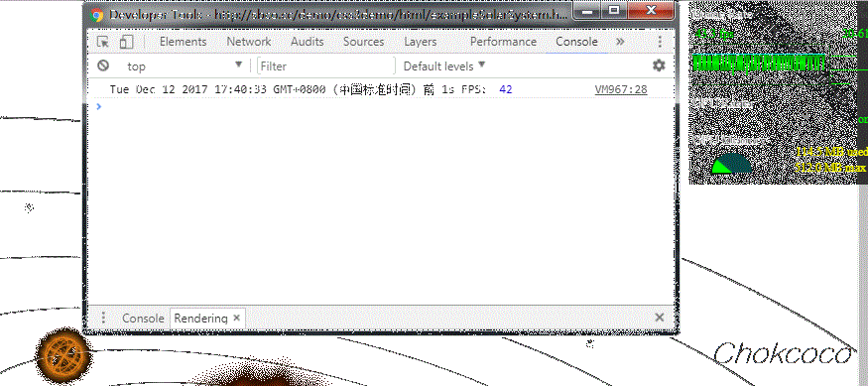868x386 pixels.
Task: Switch to the Performance tab
Action: pos(503,42)
